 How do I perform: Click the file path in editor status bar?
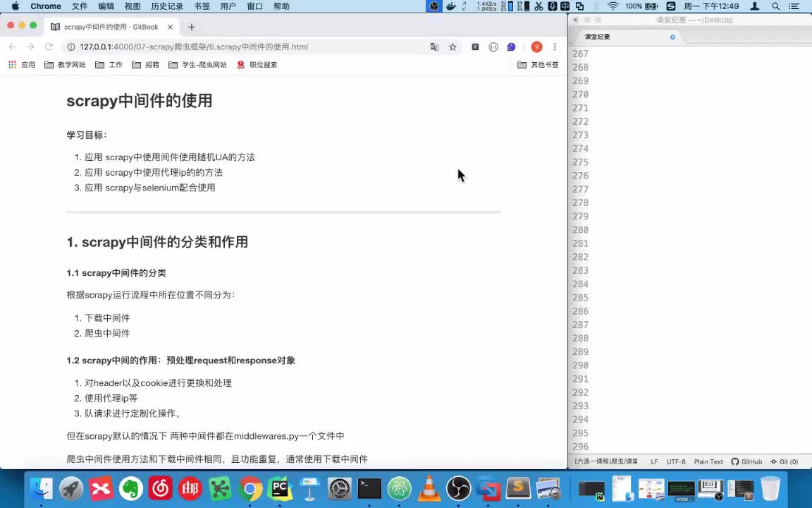coord(606,461)
